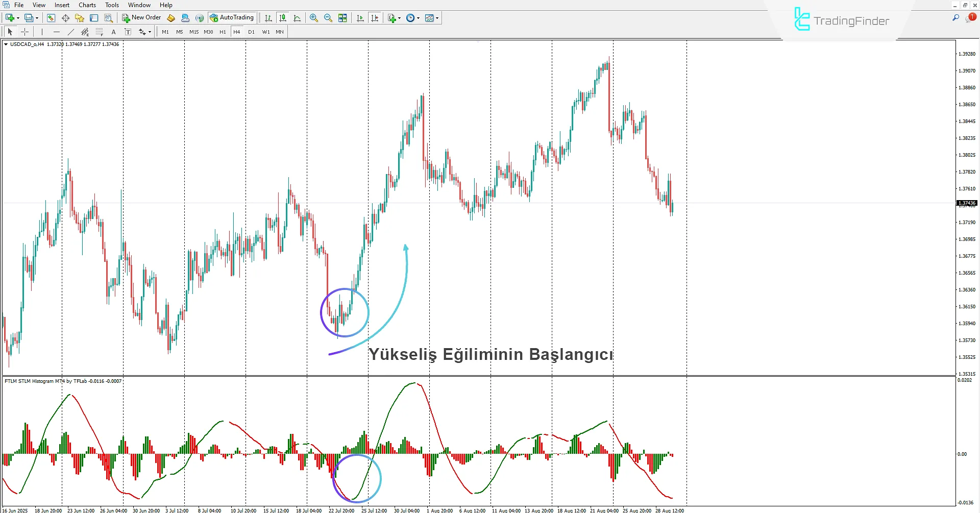980x513 pixels.
Task: Select the trendline drawing tool
Action: [x=71, y=31]
